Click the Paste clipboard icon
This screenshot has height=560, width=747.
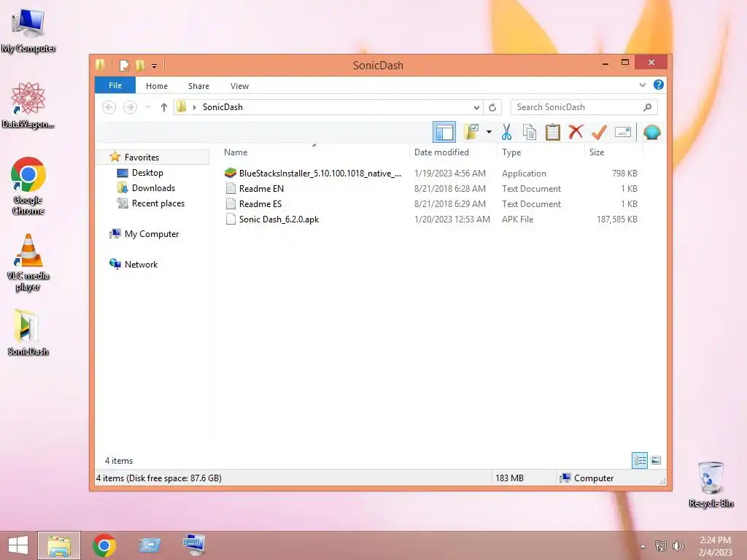553,132
